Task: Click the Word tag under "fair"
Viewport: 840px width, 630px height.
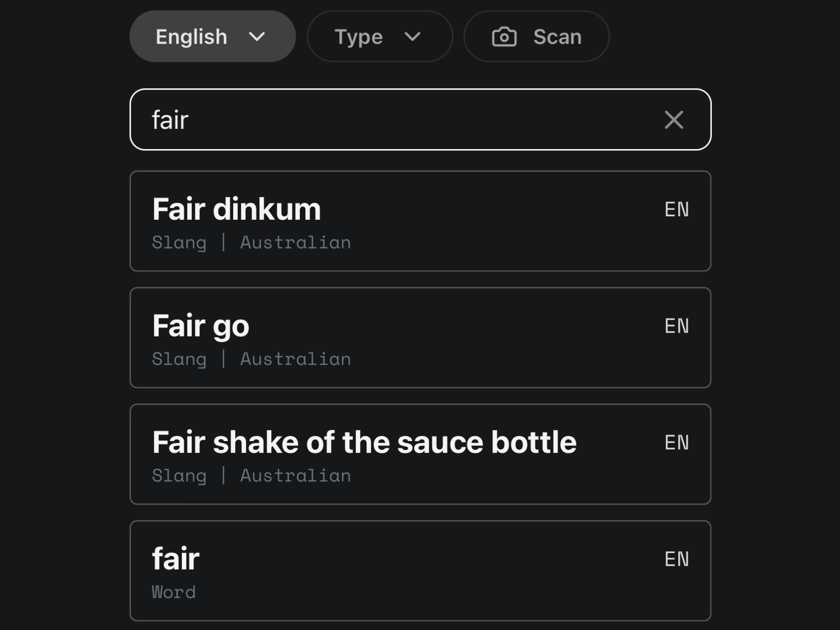Action: click(173, 592)
